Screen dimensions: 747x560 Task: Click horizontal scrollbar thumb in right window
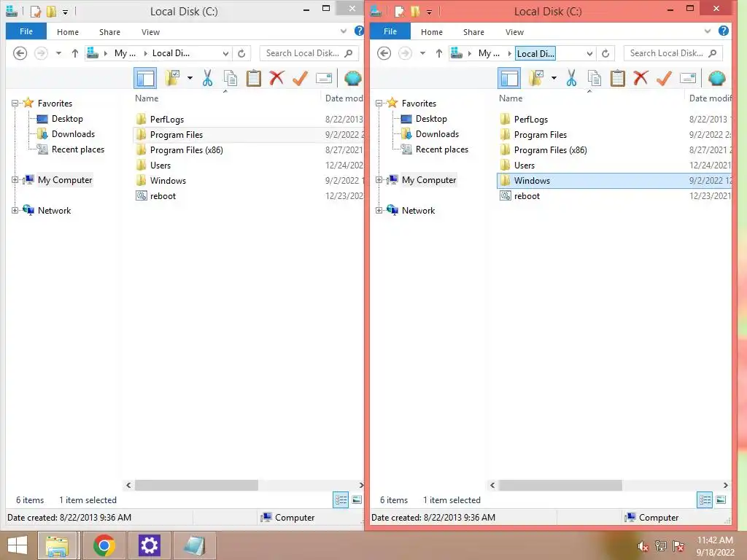click(x=560, y=485)
